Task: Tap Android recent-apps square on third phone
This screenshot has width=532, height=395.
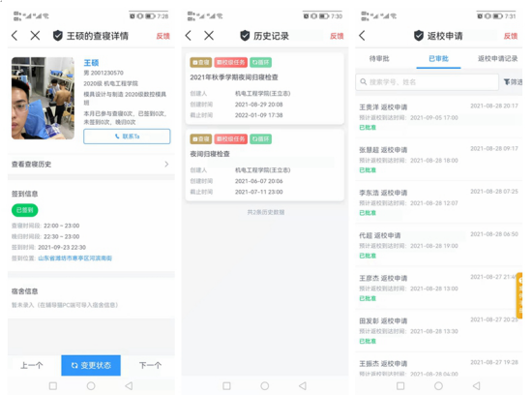Action: (400, 386)
